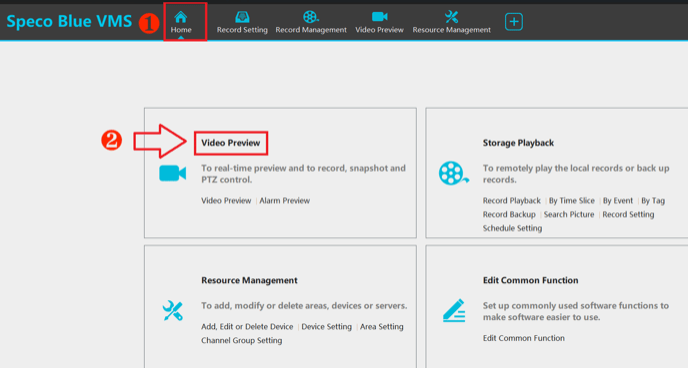Click the Video Preview link beside Alarm Preview

[x=226, y=200]
